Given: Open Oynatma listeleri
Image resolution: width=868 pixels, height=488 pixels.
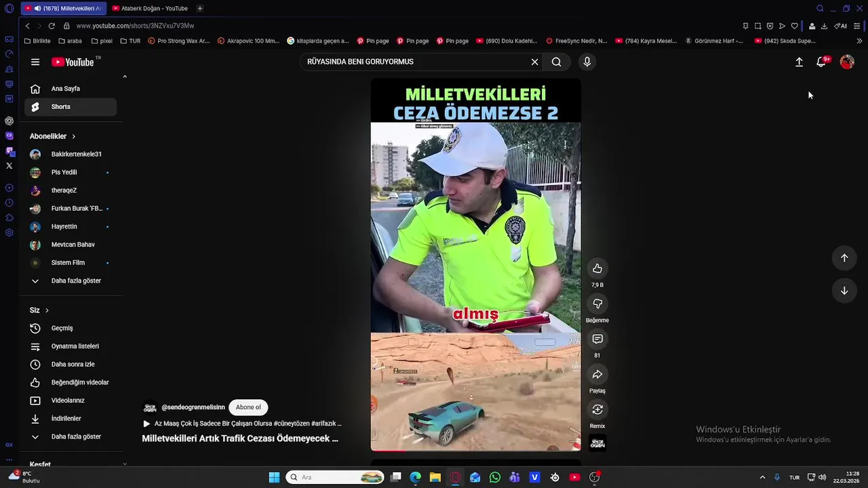Looking at the screenshot, I should point(71,346).
